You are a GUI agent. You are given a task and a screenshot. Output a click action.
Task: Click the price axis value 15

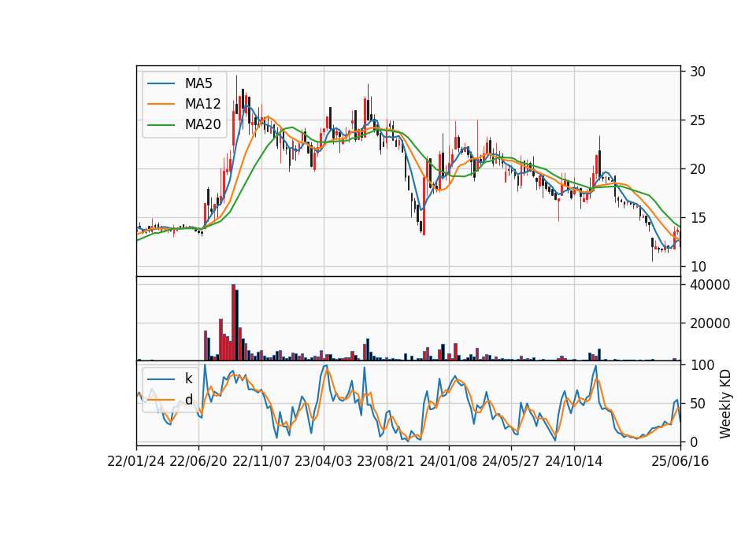(697, 218)
